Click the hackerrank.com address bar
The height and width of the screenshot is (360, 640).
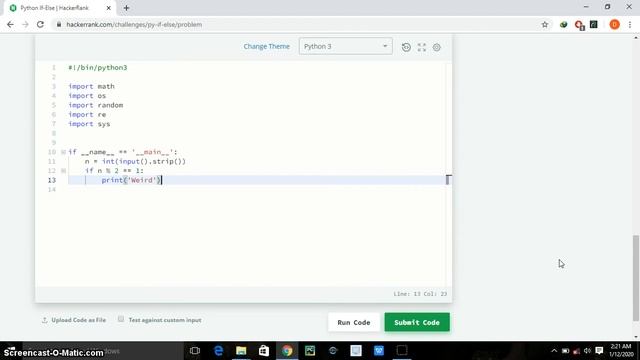(x=298, y=24)
